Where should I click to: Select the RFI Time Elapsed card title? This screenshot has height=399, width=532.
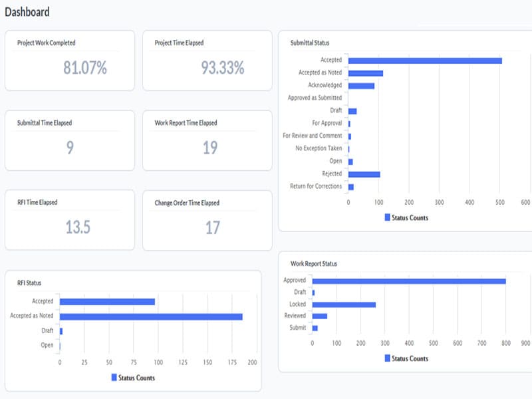pyautogui.click(x=37, y=202)
